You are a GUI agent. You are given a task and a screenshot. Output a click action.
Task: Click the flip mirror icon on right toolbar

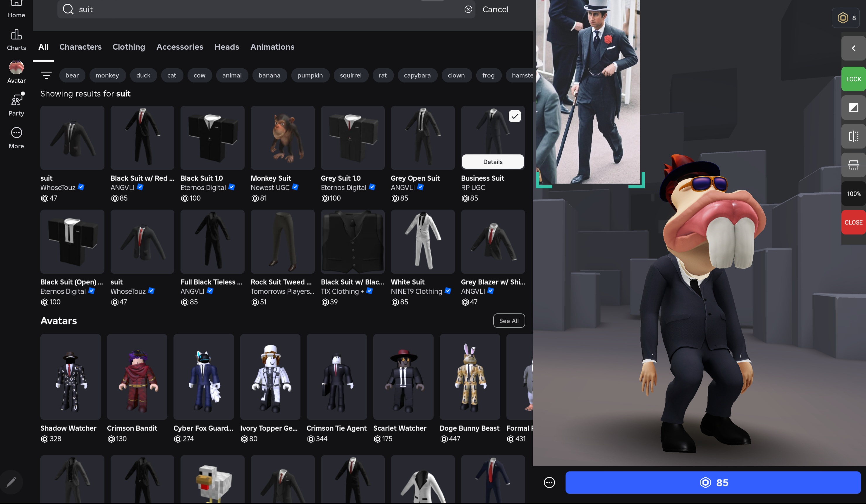(x=853, y=136)
